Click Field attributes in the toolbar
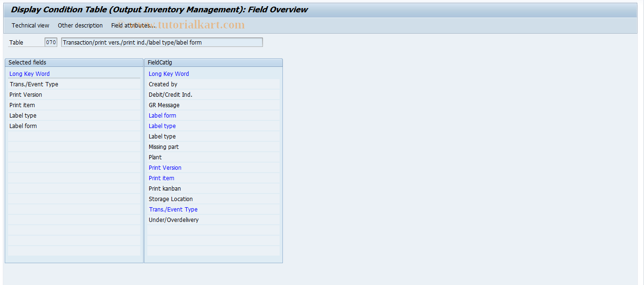 pyautogui.click(x=131, y=25)
